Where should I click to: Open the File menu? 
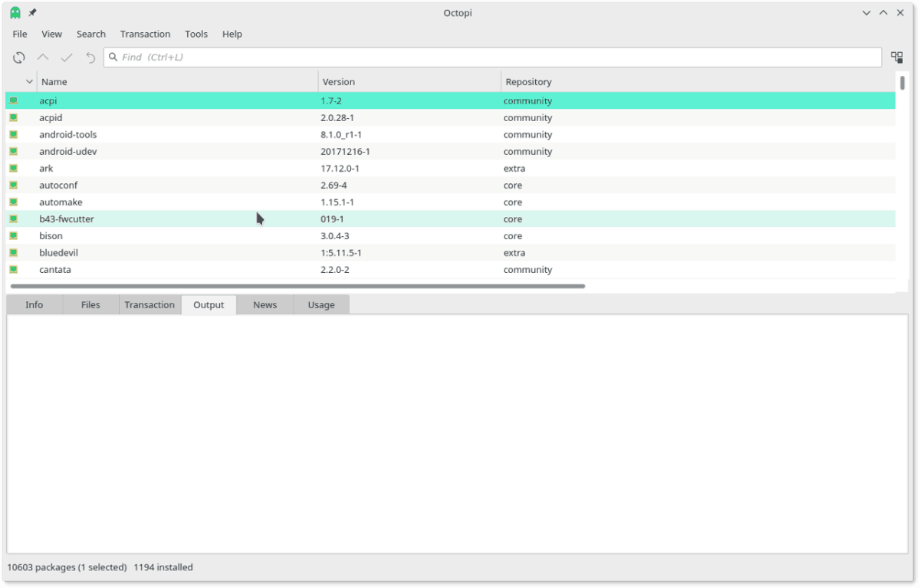tap(20, 34)
